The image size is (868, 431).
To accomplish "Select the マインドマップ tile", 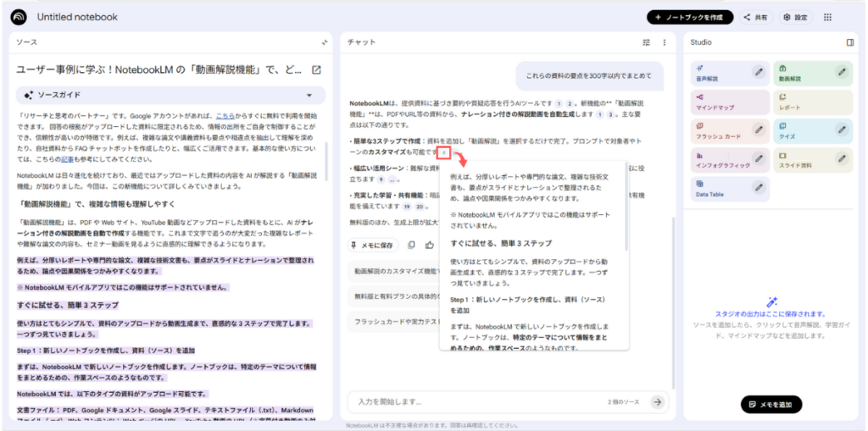I will tap(721, 101).
